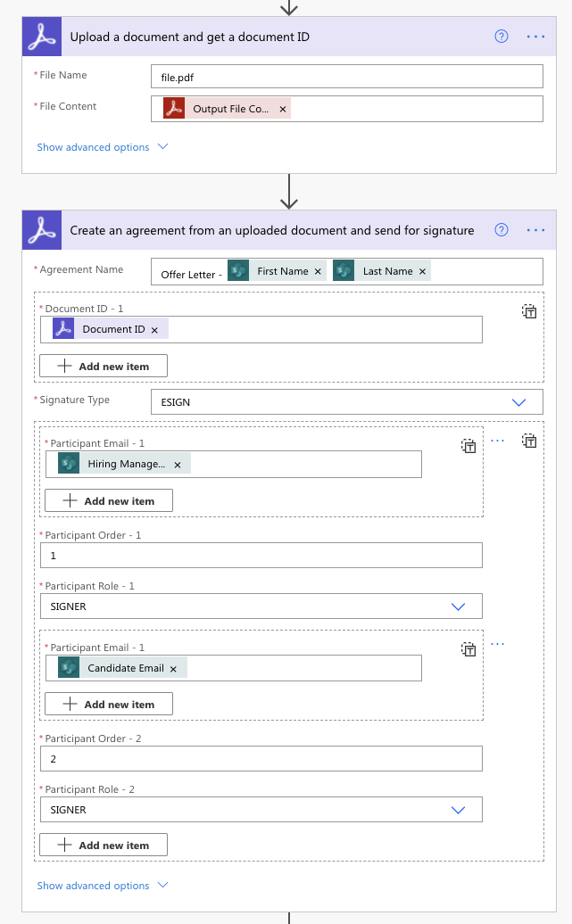Remove the Output File Content token
Image resolution: width=572 pixels, height=924 pixels.
pyautogui.click(x=283, y=109)
